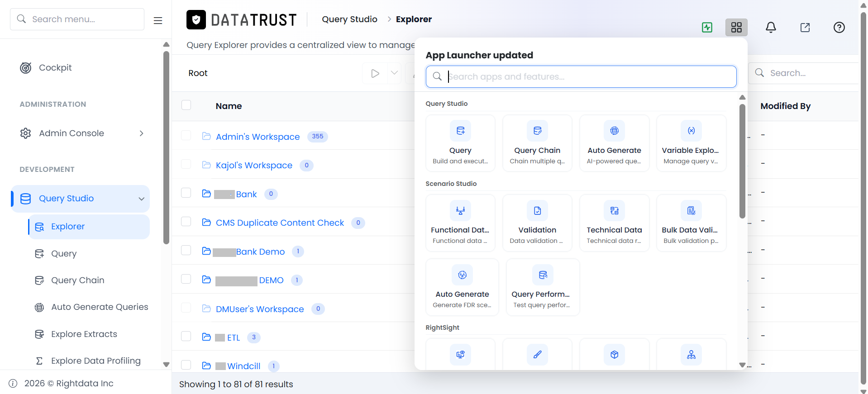Go to Explore Extracts in sidebar
The image size is (868, 394).
[84, 334]
